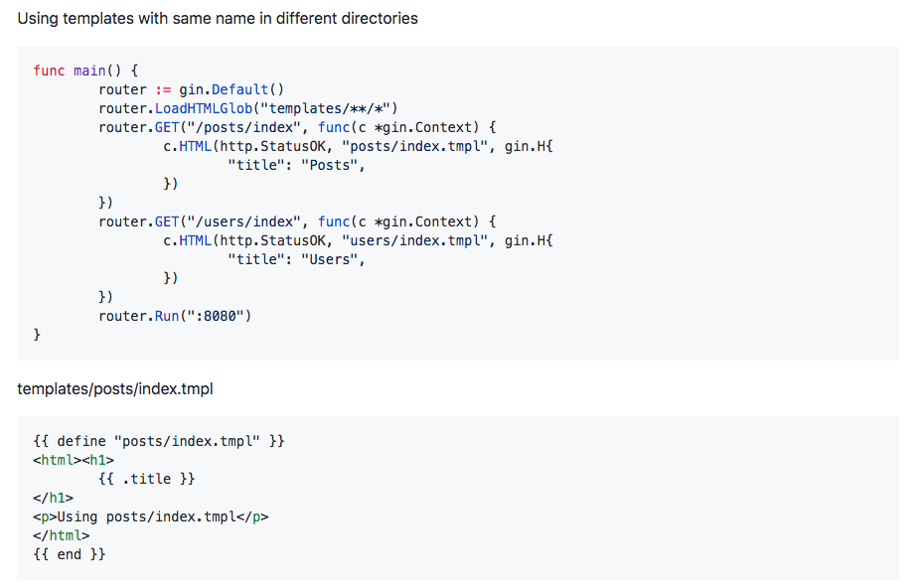This screenshot has width=921, height=588.
Task: Click the heading about templates in different directories
Action: [218, 18]
